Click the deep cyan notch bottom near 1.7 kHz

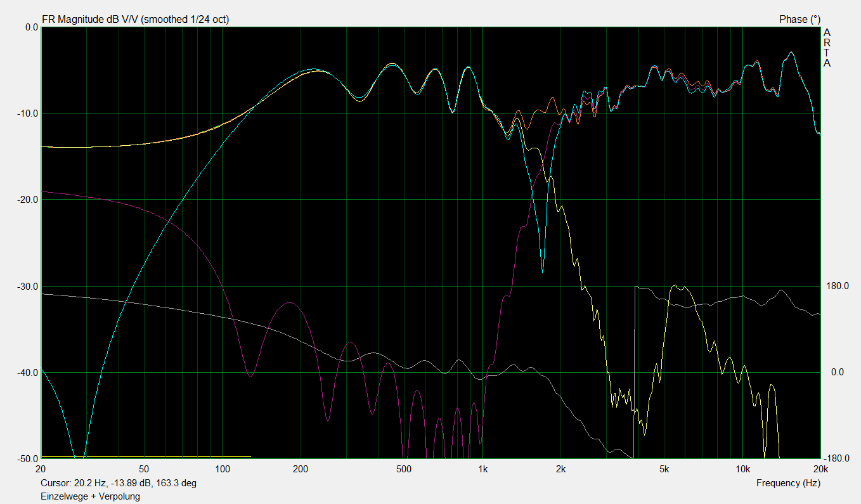click(542, 271)
